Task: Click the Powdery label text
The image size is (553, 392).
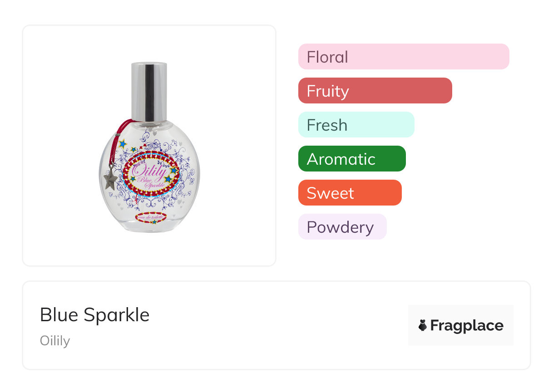Action: (x=340, y=227)
